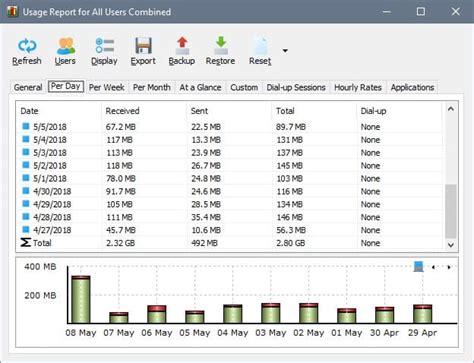Click the chart scroll left arrow
Viewport: 474px width, 363px height.
[433, 267]
